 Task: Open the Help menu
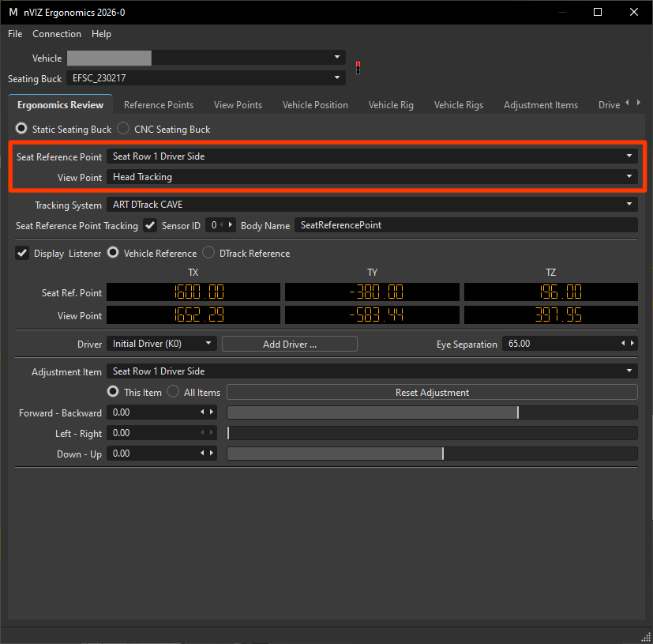[x=101, y=34]
